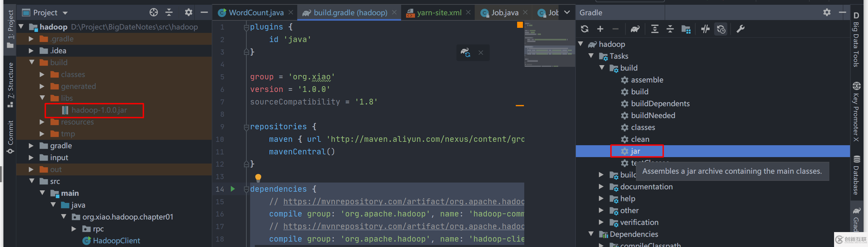Viewport: 868px width, 247px height.
Task: Open the Structure tool window
Action: (11, 85)
